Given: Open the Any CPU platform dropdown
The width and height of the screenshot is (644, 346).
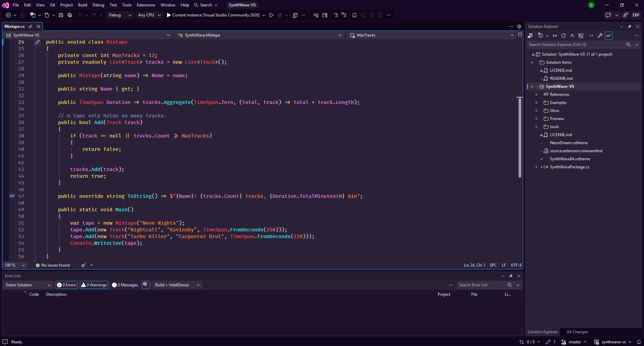Looking at the screenshot, I should coord(149,15).
